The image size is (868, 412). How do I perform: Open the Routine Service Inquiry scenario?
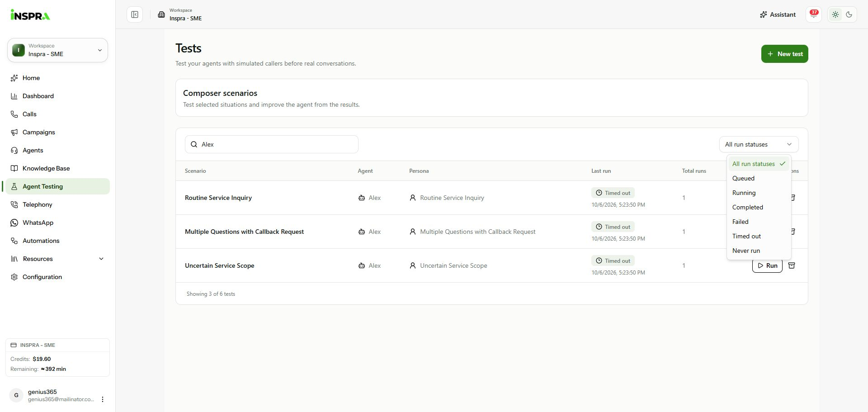tap(218, 198)
